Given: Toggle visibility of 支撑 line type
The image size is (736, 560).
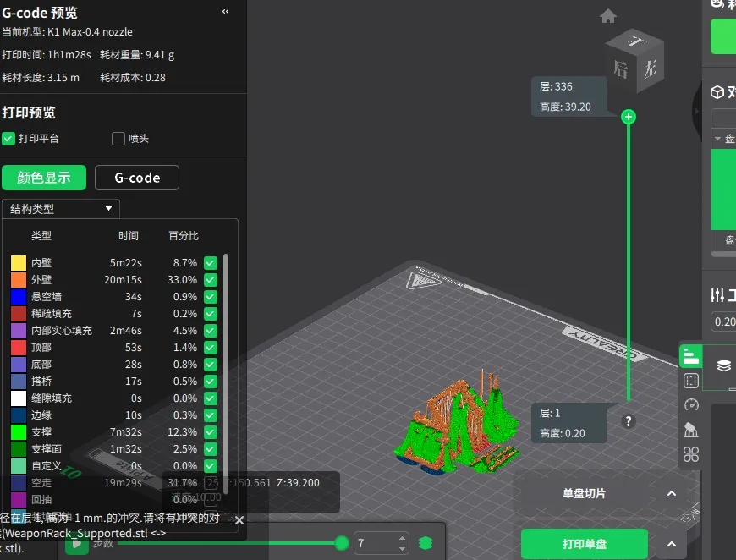Looking at the screenshot, I should pos(211,432).
